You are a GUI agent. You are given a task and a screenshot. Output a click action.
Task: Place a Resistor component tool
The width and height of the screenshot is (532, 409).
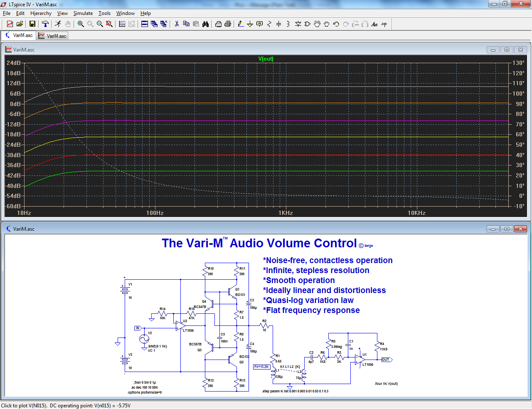269,24
